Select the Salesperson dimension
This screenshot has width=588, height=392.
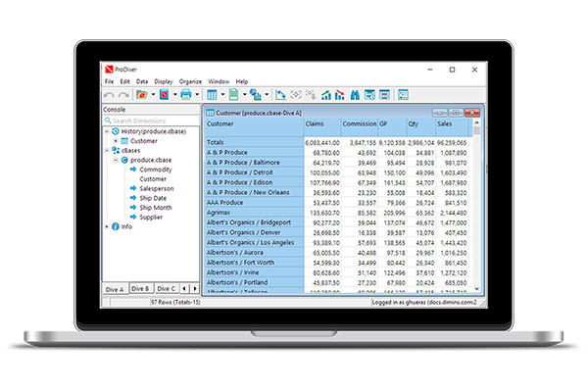[x=157, y=189]
